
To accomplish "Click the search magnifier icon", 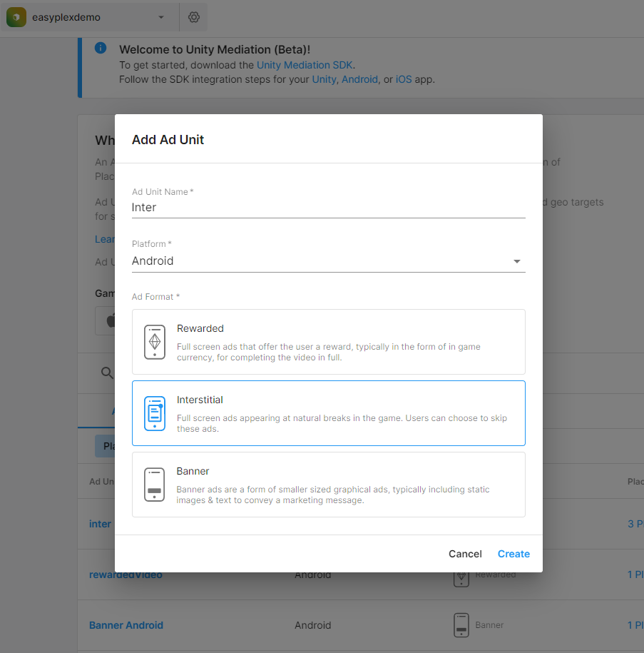I will (x=106, y=373).
